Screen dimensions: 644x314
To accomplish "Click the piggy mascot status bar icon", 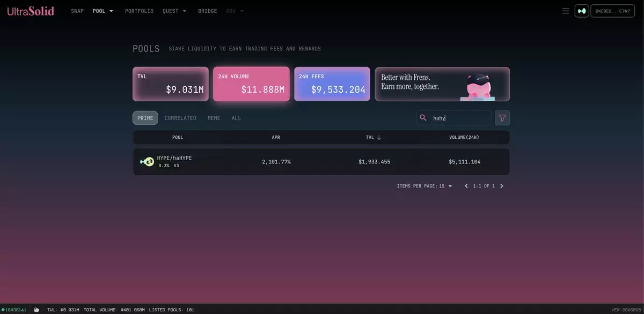I will (x=36, y=310).
